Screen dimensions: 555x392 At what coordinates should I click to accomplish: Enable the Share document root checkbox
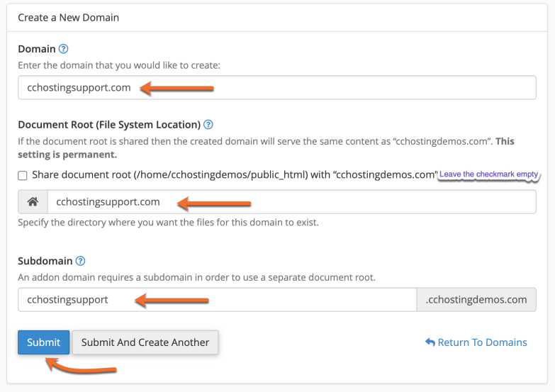click(x=23, y=175)
